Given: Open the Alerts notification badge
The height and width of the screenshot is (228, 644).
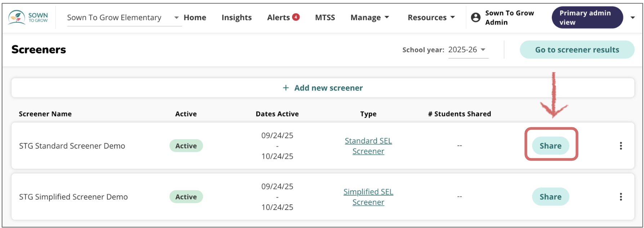Looking at the screenshot, I should tap(296, 17).
